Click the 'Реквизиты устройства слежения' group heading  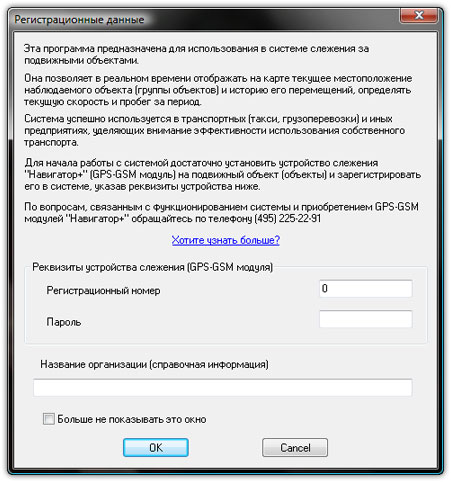coord(152,267)
